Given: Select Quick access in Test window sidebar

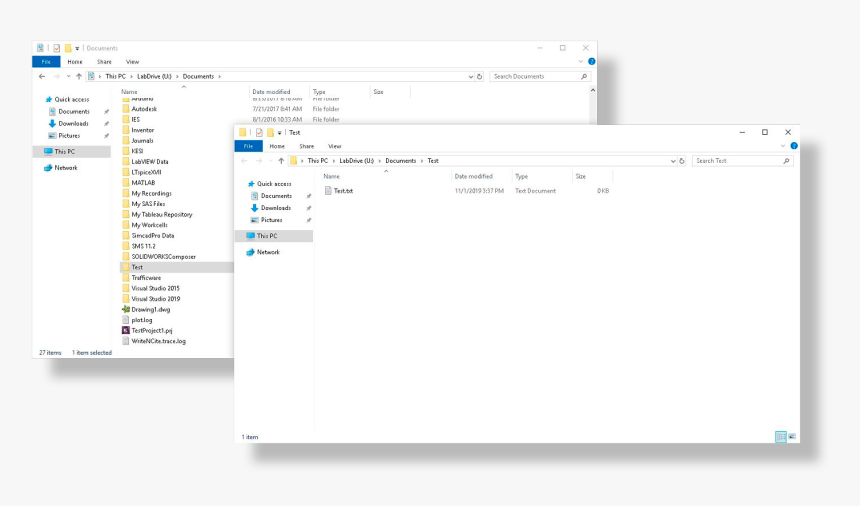Looking at the screenshot, I should [x=274, y=184].
